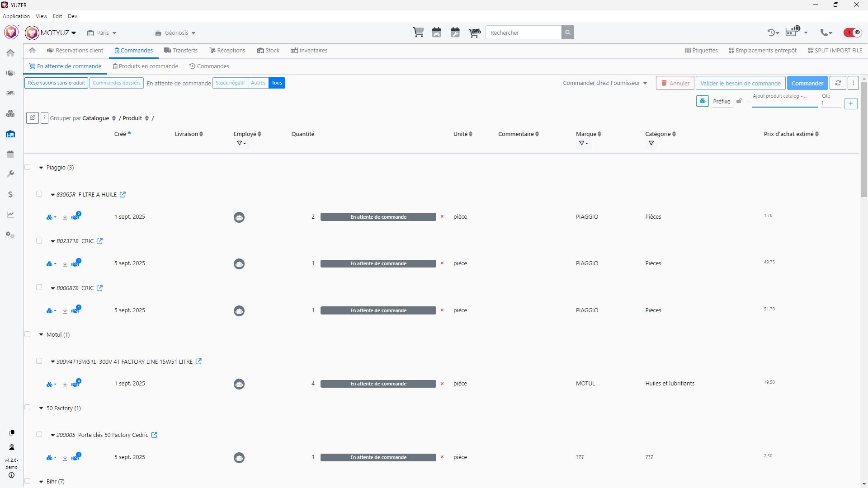868x488 pixels.
Task: Switch to the Réceptions tab
Action: point(227,51)
